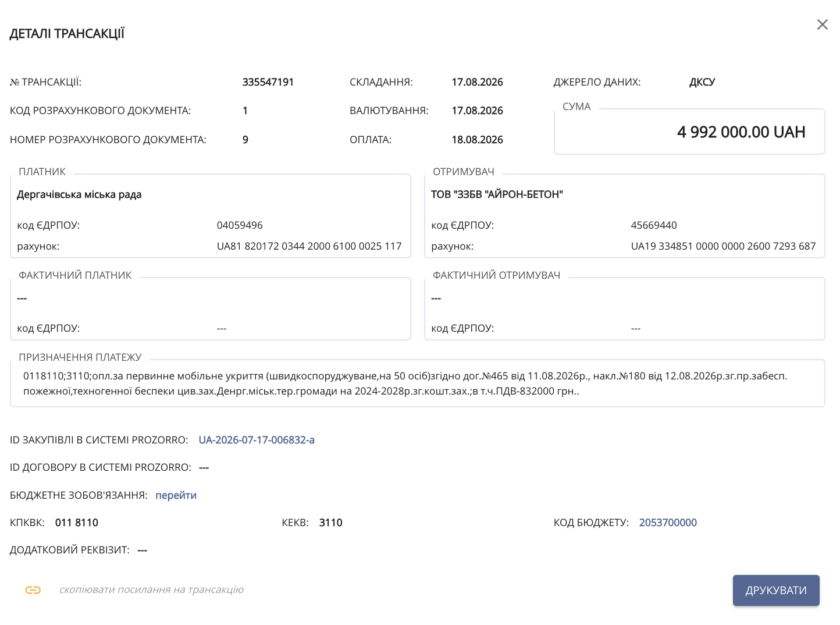Click the ФАКТИЧНИЙ ПЛАТНИК section label
The width and height of the screenshot is (840, 625).
coord(75,275)
